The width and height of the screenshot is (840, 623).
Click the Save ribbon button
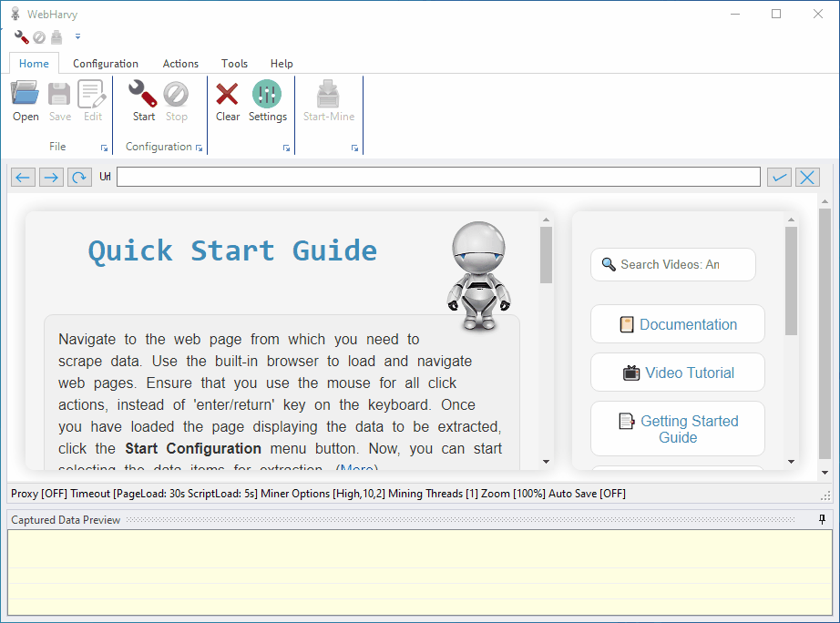[x=59, y=101]
